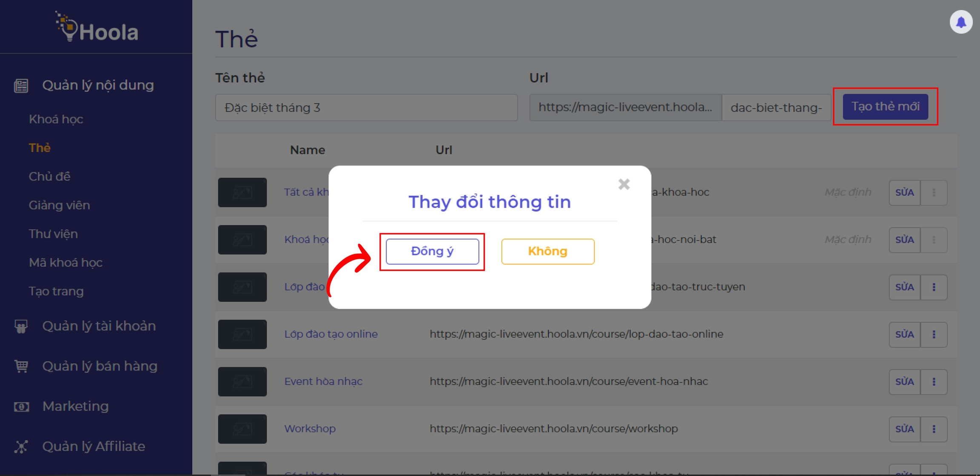980x476 pixels.
Task: Open the Quản lý tài khoản section icon
Action: point(21,326)
